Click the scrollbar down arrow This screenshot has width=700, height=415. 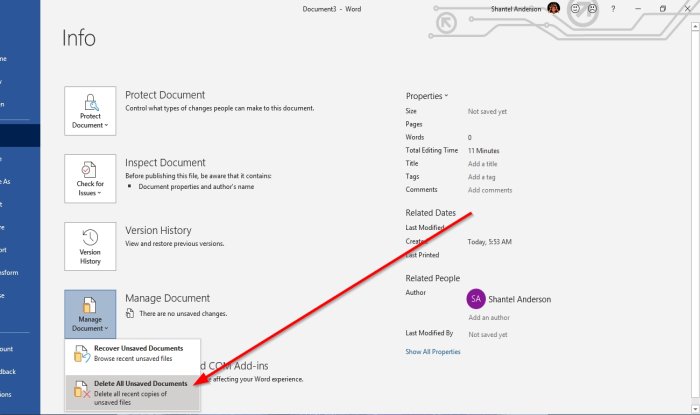tap(695, 409)
